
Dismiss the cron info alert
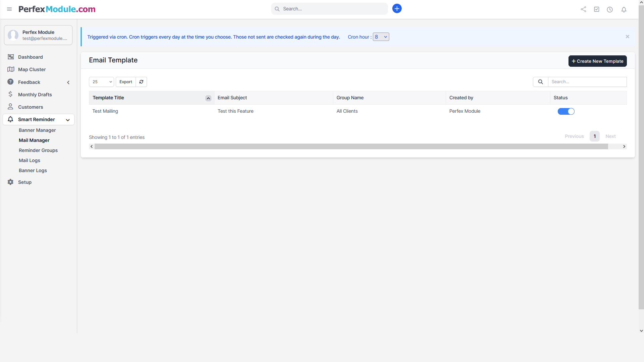(627, 37)
